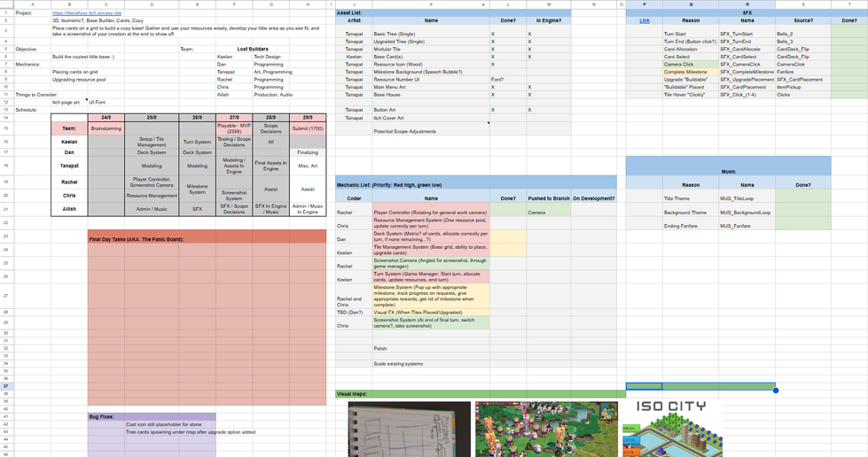
Task: Select the 'Resource Management' schedule cell
Action: tap(152, 196)
